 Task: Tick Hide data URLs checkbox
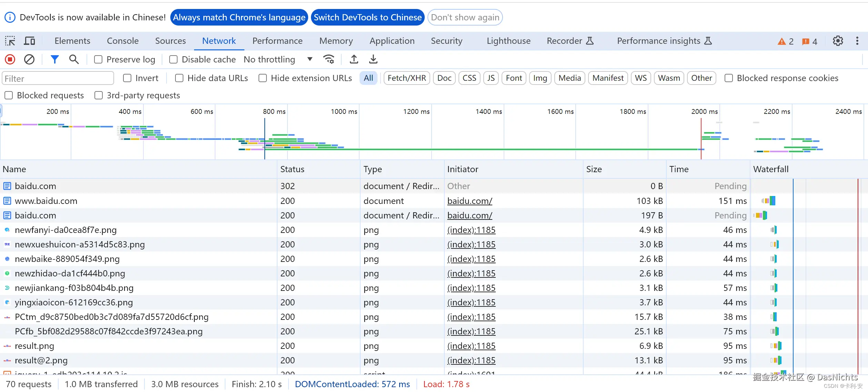(x=179, y=78)
